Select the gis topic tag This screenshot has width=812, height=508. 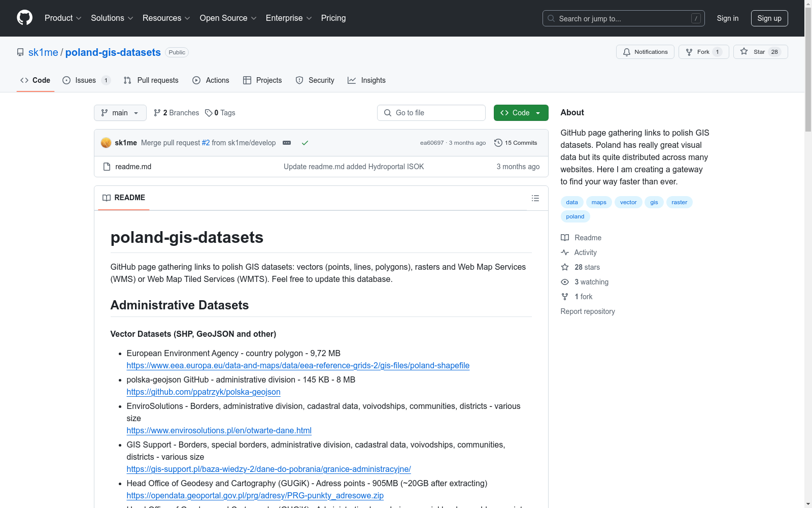click(x=654, y=202)
